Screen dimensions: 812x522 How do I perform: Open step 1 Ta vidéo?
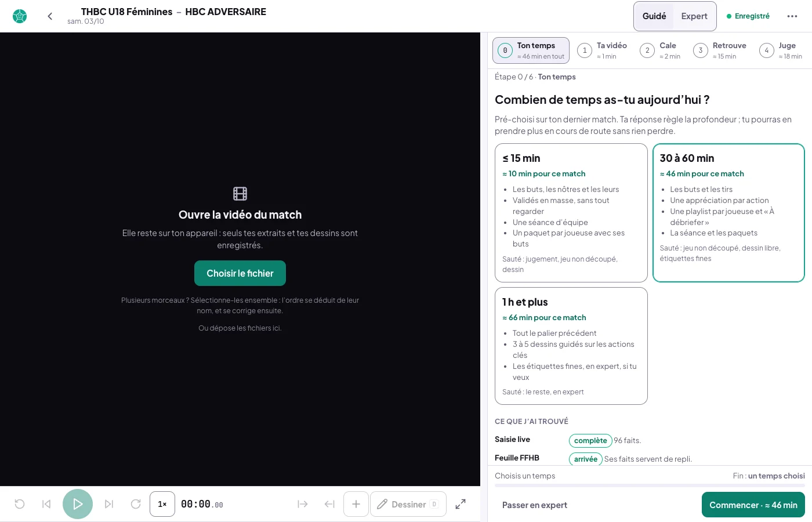click(x=603, y=50)
